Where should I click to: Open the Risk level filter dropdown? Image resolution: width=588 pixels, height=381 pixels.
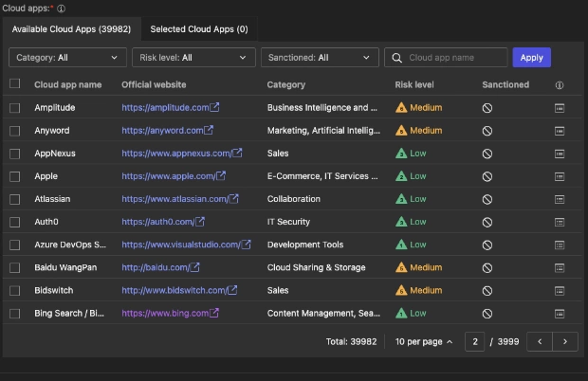193,57
